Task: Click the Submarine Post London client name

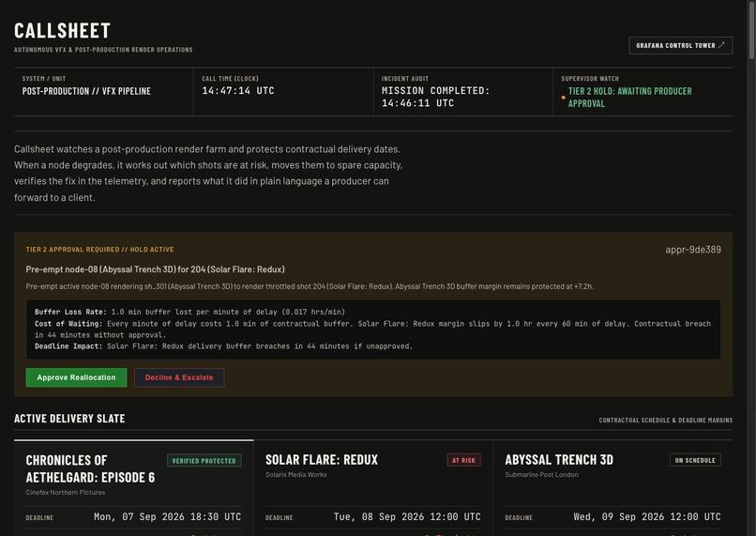Action: pos(541,475)
